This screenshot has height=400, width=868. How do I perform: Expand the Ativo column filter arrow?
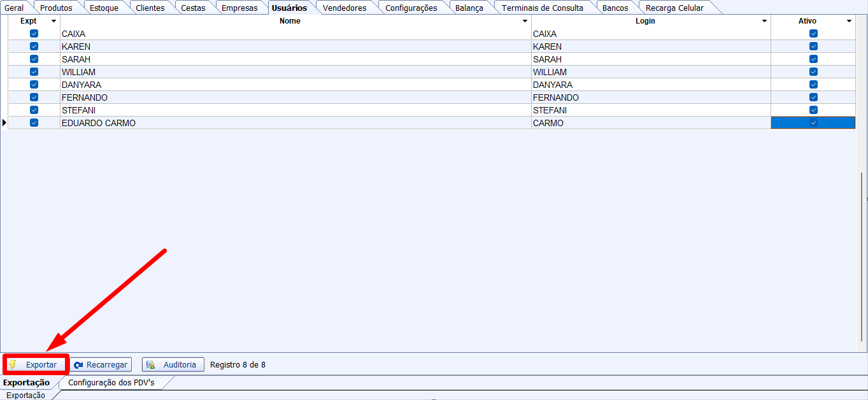click(x=849, y=22)
